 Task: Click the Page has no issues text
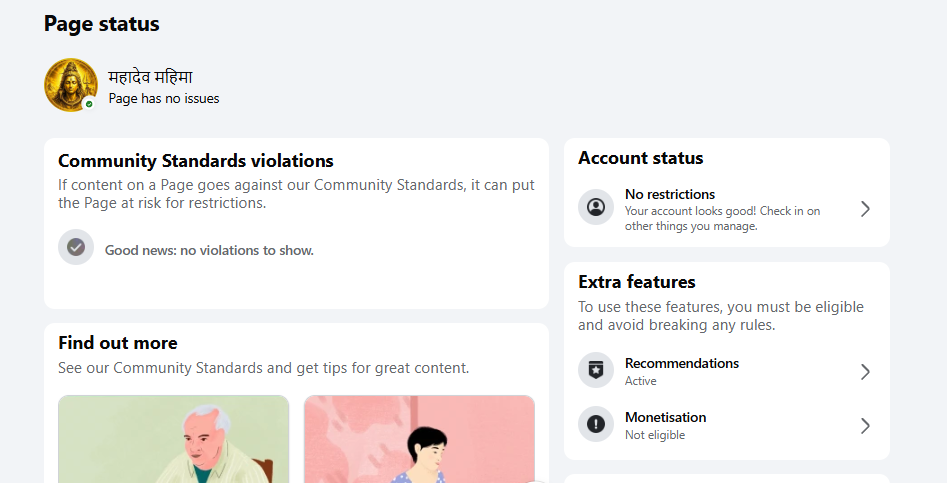[164, 98]
